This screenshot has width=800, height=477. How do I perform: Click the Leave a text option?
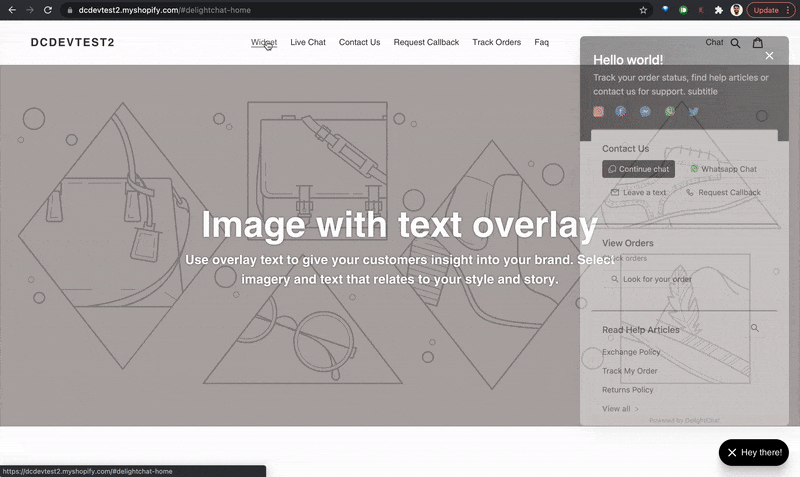638,192
